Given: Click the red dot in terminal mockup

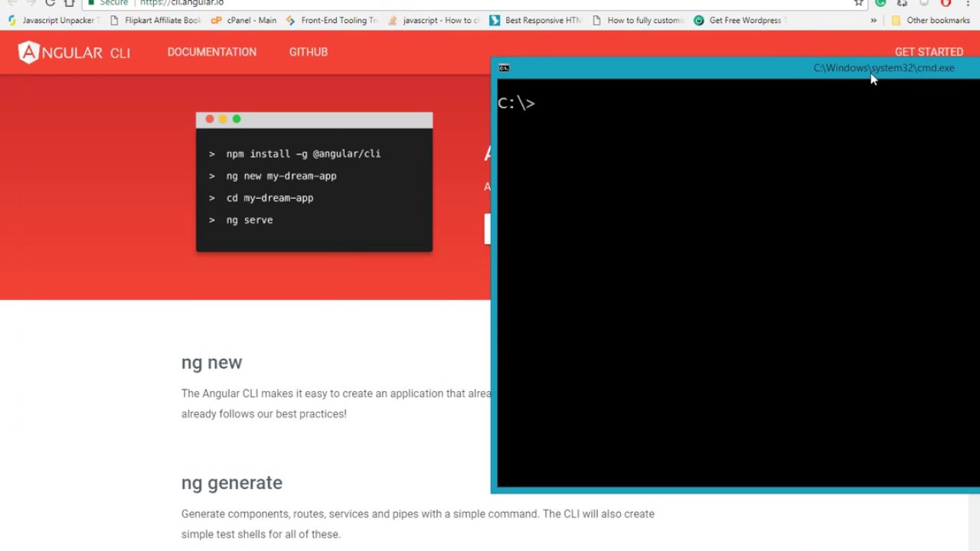Looking at the screenshot, I should pyautogui.click(x=210, y=119).
